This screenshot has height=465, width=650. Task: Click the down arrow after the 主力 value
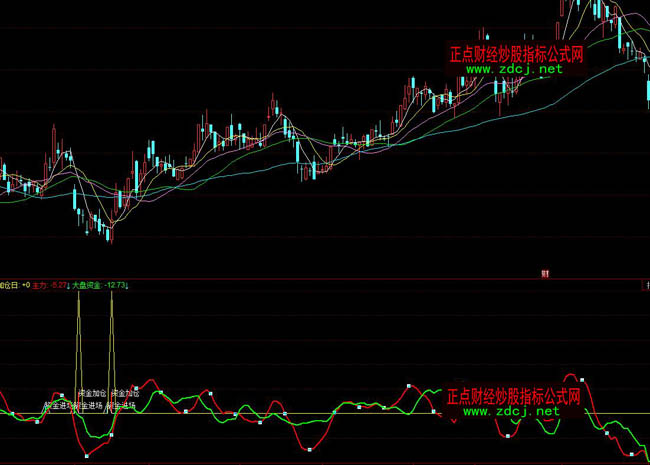click(x=66, y=286)
